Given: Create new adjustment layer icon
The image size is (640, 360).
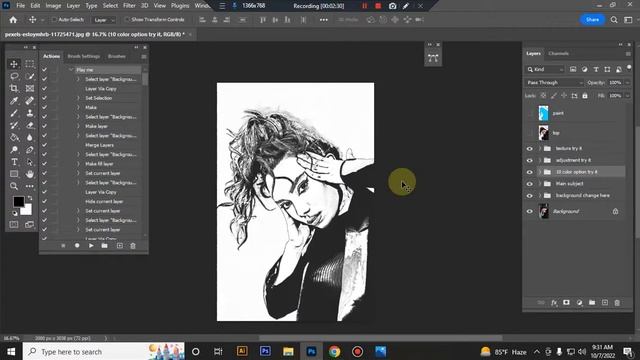Looking at the screenshot, I should (x=579, y=302).
